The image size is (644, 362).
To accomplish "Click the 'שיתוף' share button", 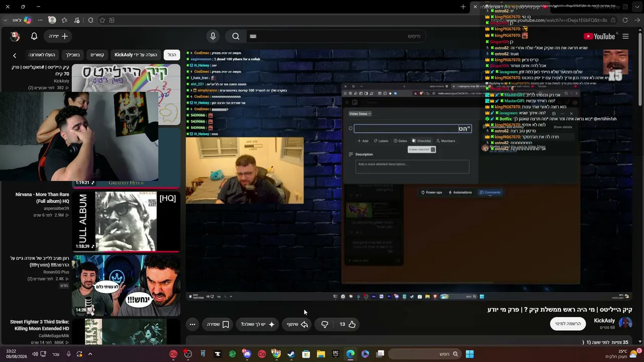I will [x=297, y=324].
